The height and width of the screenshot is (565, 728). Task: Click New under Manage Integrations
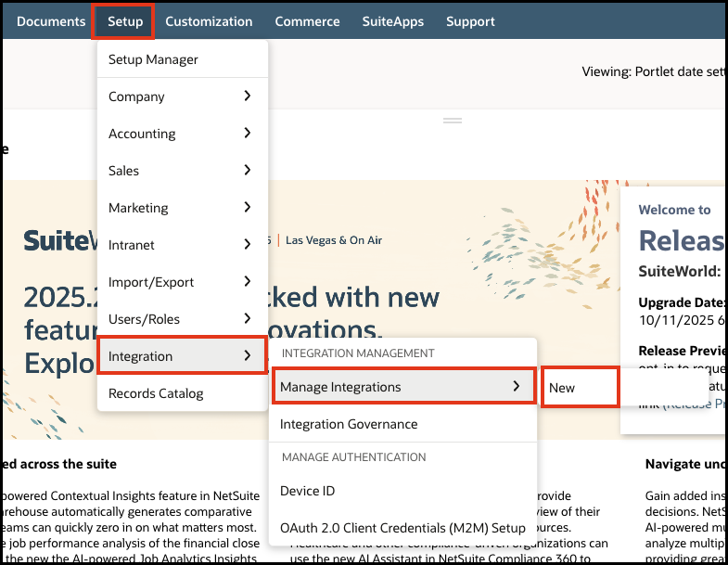click(x=562, y=388)
